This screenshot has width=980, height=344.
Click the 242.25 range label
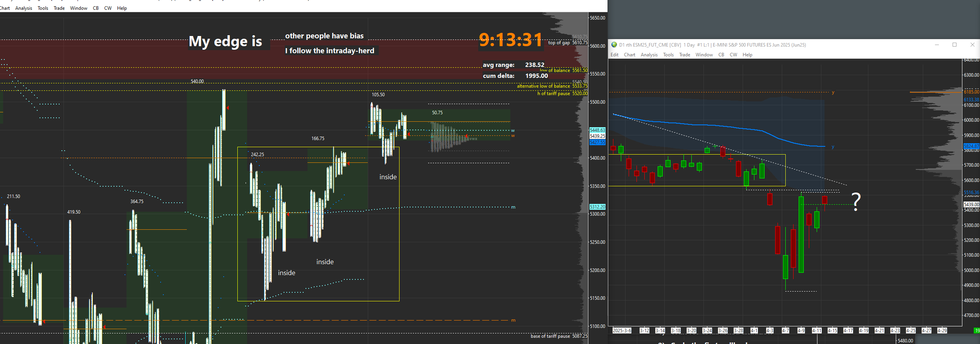point(258,155)
